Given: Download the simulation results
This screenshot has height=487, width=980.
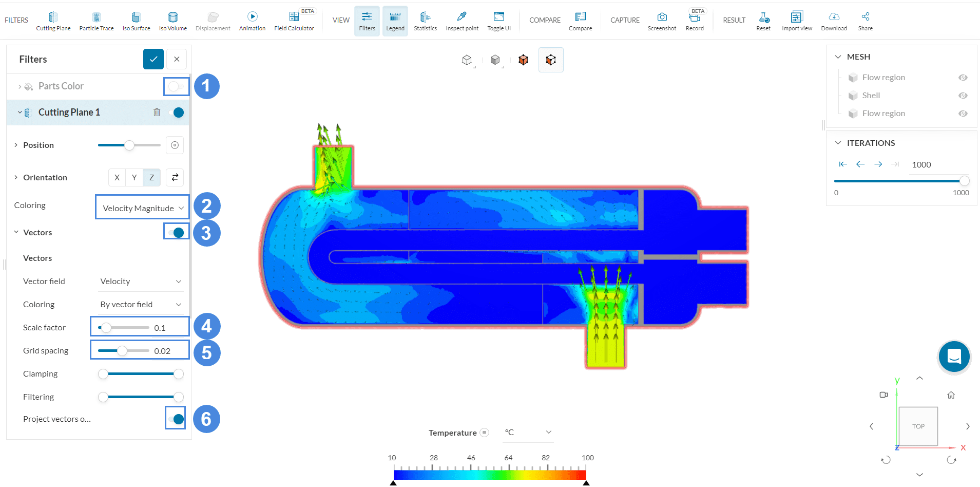Looking at the screenshot, I should (834, 21).
